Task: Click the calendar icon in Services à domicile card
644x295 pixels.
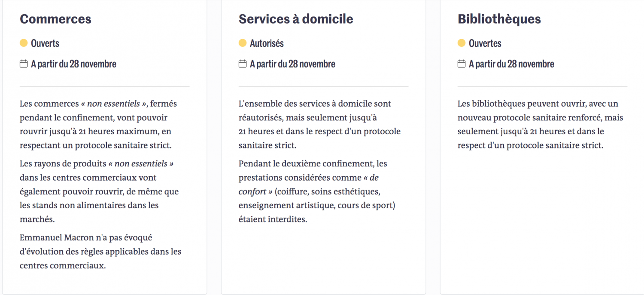Action: click(x=243, y=64)
